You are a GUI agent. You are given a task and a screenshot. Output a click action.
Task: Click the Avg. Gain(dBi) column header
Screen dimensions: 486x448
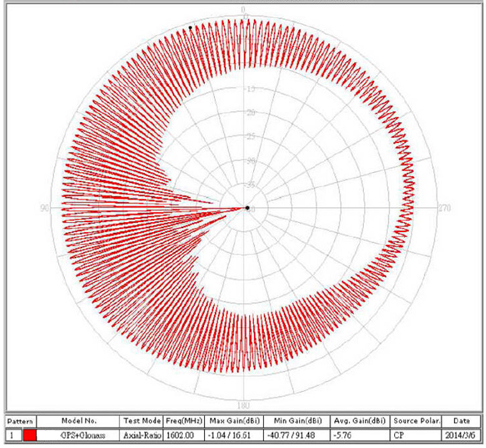(358, 422)
